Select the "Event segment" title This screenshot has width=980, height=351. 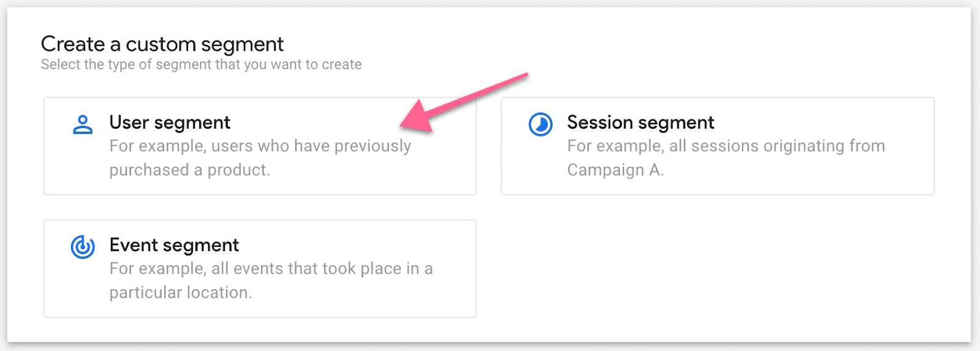[174, 245]
